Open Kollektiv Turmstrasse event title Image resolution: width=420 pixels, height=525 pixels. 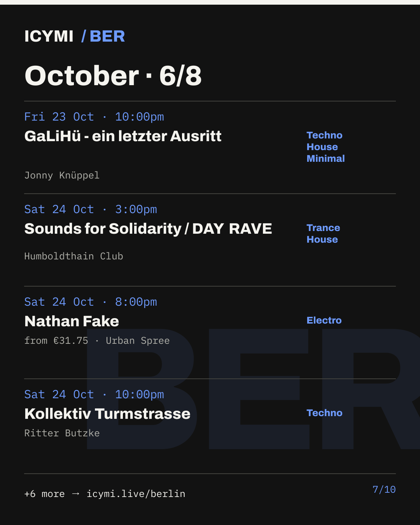pos(107,414)
